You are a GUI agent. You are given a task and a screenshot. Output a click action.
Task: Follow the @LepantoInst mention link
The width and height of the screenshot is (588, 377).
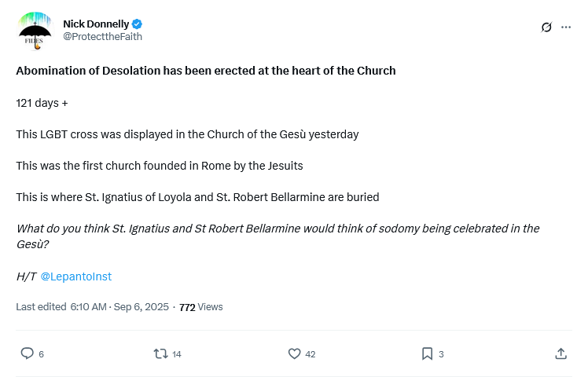(75, 276)
